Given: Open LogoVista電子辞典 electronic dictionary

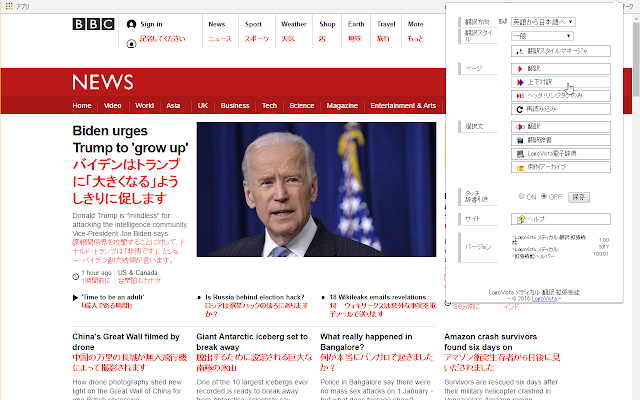Looking at the screenshot, I should point(561,153).
